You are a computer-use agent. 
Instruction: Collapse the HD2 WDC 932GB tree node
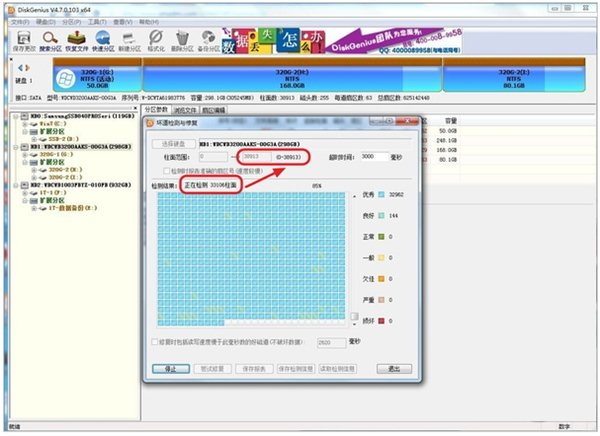coord(16,185)
